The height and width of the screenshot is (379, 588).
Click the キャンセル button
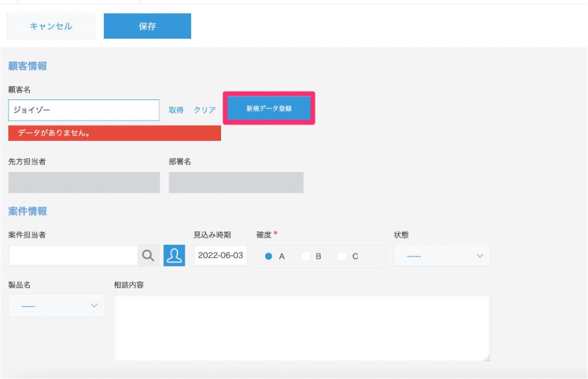(51, 26)
